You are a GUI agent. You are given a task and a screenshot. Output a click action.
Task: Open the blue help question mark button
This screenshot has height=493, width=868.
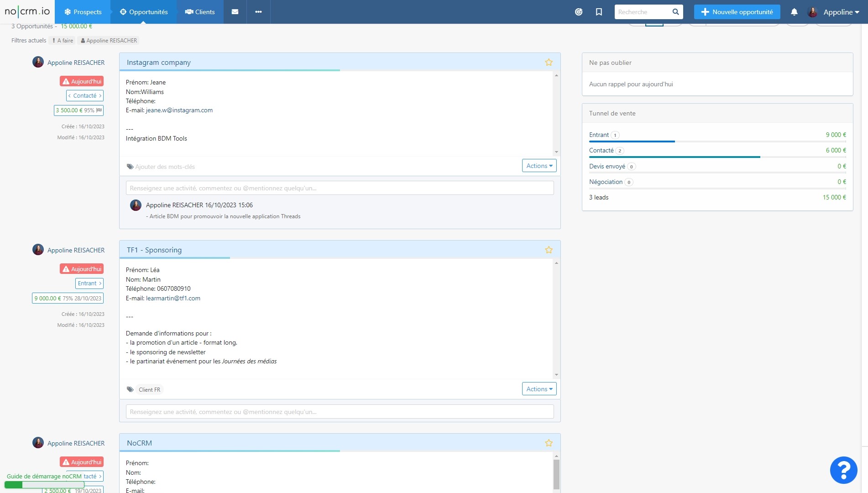843,470
